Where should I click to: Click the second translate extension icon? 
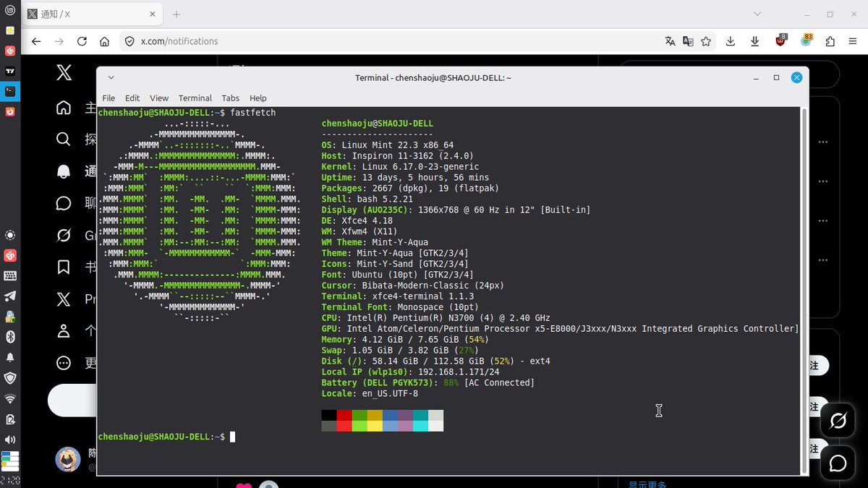tap(688, 41)
